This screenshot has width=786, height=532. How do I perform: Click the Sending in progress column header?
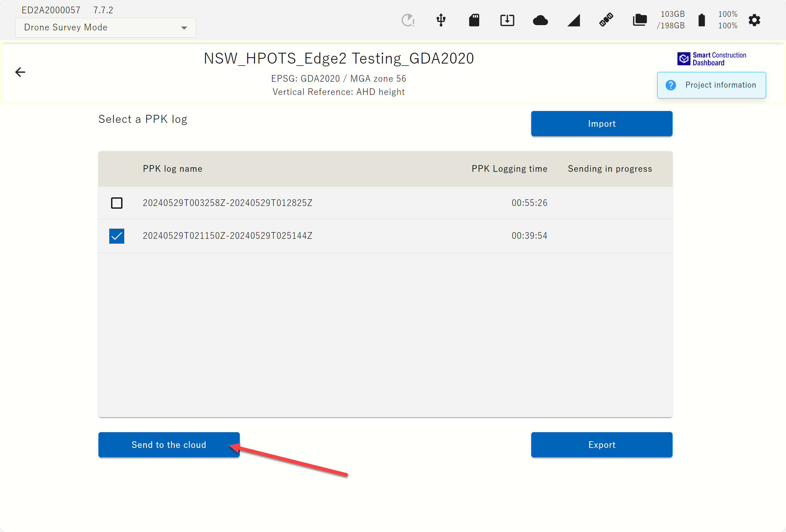[x=610, y=169]
